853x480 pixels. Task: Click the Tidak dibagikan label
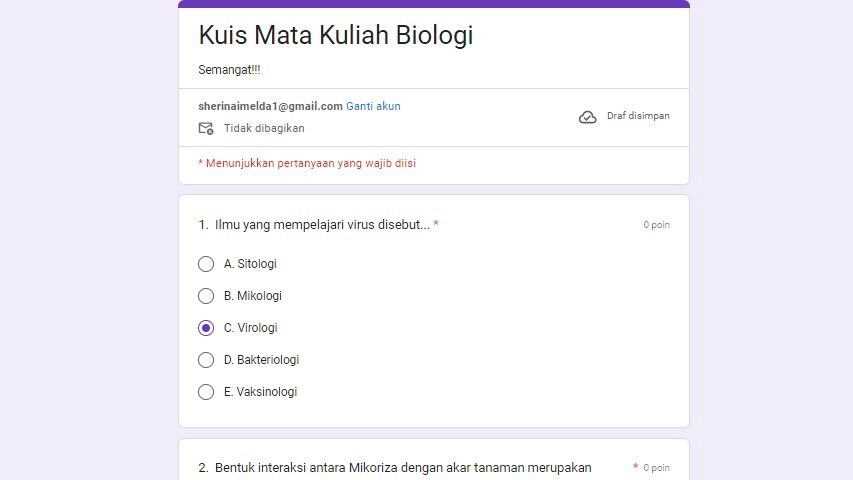click(264, 128)
